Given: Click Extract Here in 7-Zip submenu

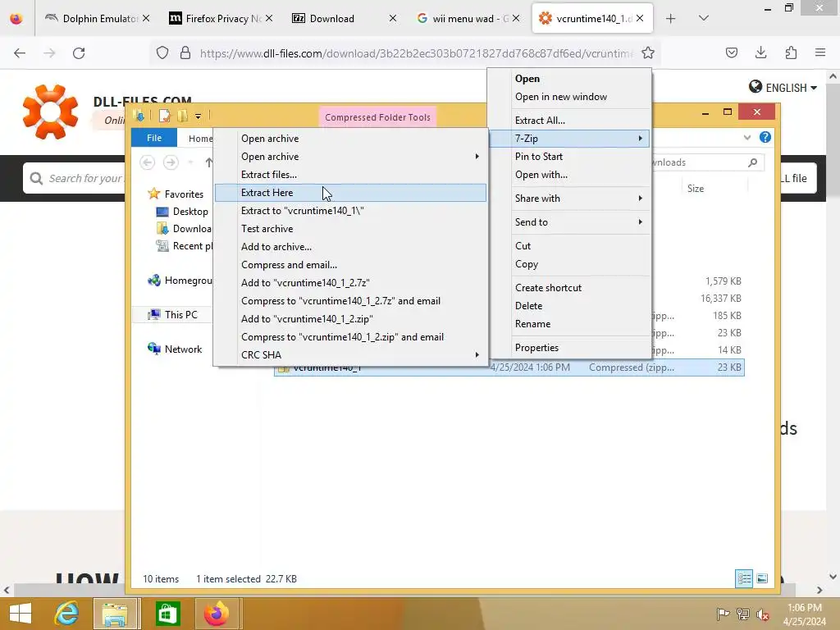Looking at the screenshot, I should click(350, 193).
